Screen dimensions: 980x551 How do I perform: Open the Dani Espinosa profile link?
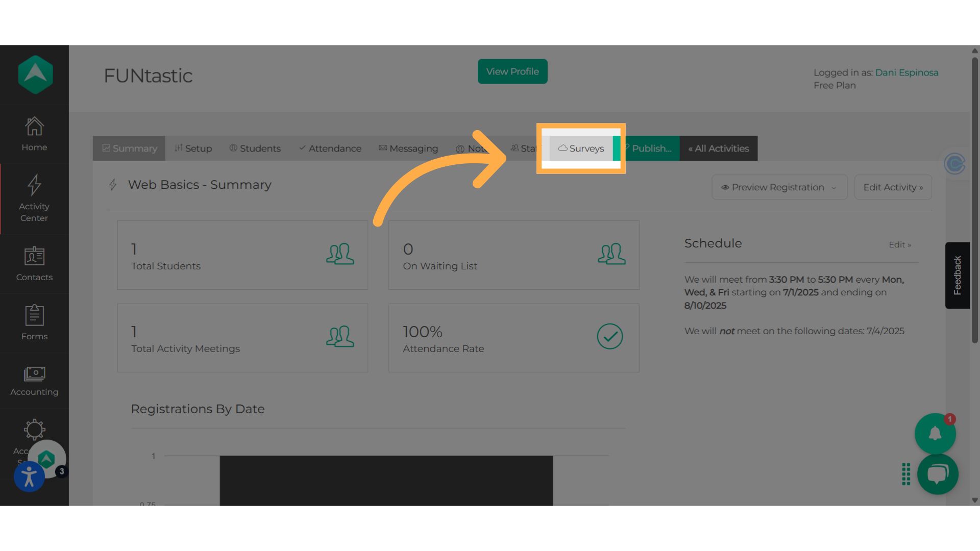[906, 72]
